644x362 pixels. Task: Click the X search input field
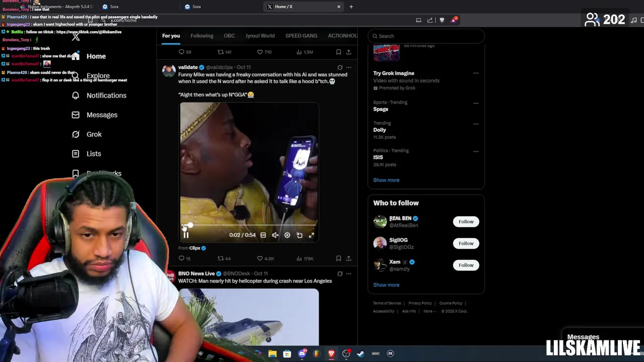[x=426, y=36]
